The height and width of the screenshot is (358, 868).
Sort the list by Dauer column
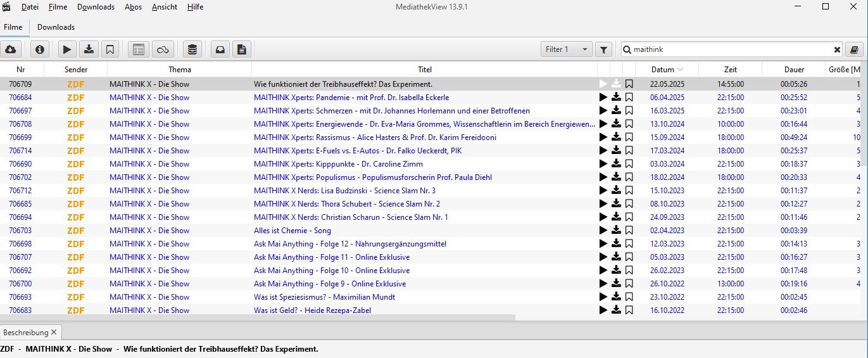click(793, 70)
